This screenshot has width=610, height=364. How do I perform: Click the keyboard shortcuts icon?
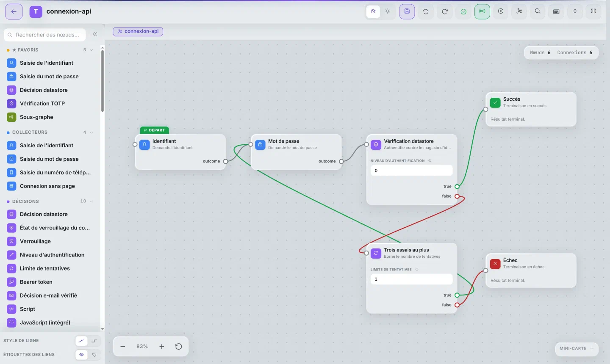(x=556, y=11)
